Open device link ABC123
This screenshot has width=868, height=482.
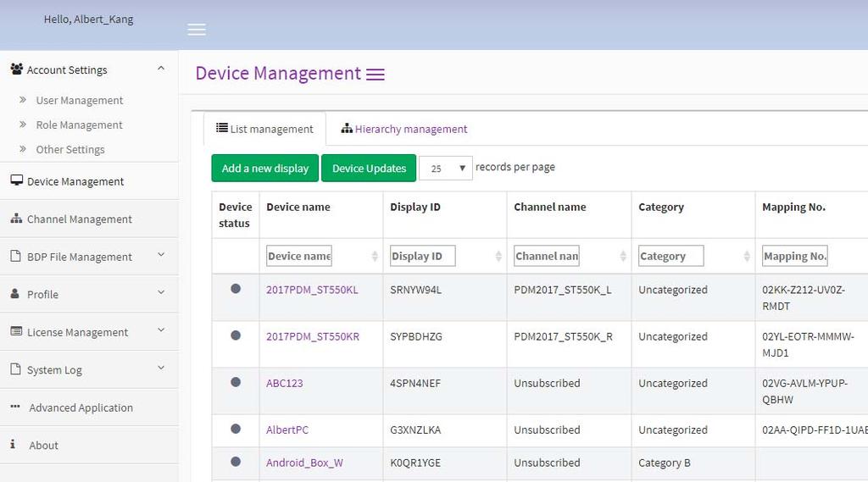[x=285, y=383]
